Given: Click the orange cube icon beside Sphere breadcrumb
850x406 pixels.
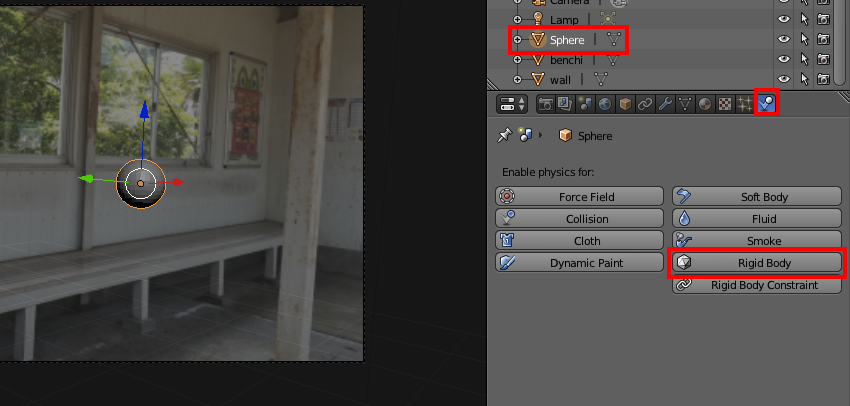Looking at the screenshot, I should (x=565, y=136).
